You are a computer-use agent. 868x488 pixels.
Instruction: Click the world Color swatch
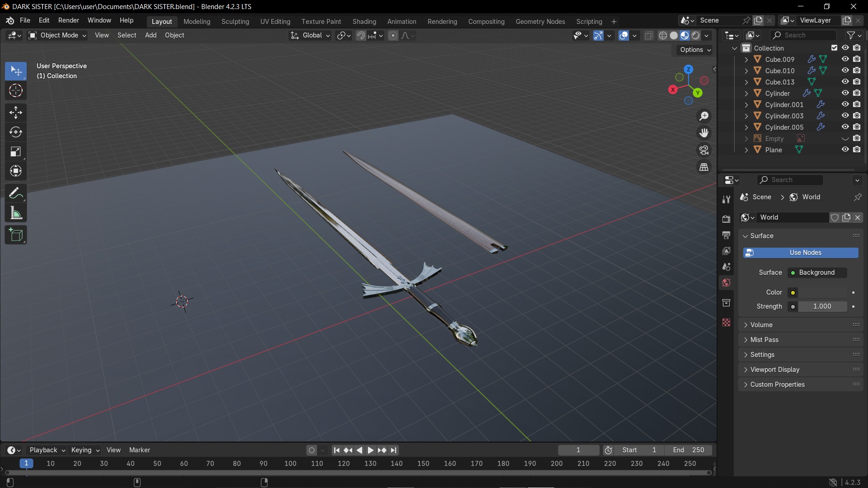822,292
